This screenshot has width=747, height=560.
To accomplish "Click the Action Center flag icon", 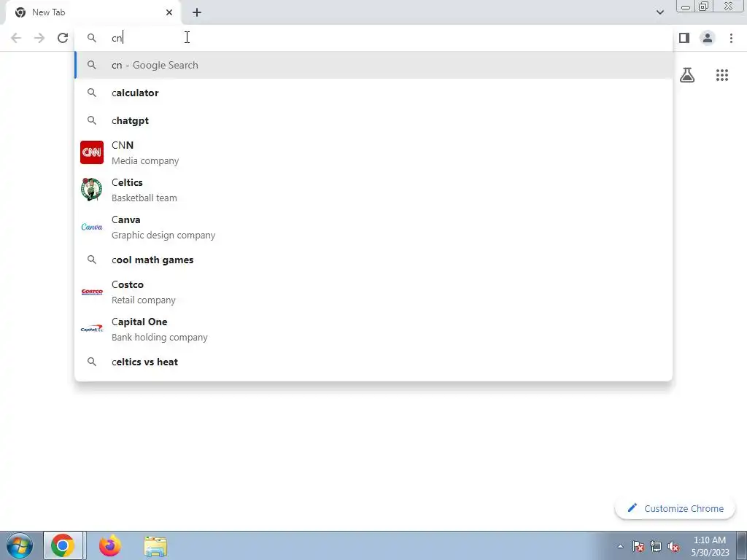I will point(638,546).
